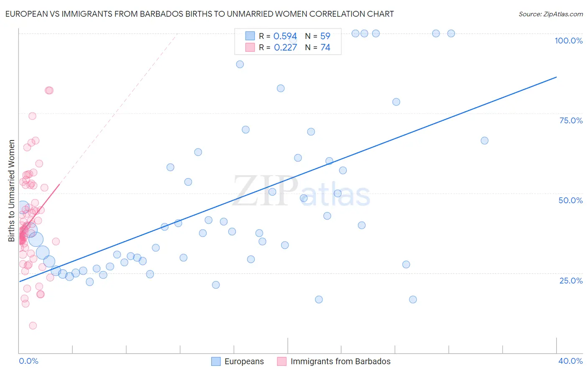Click the blue swatch beside R = 0.594
Image resolution: width=588 pixels, height=373 pixels.
250,36
